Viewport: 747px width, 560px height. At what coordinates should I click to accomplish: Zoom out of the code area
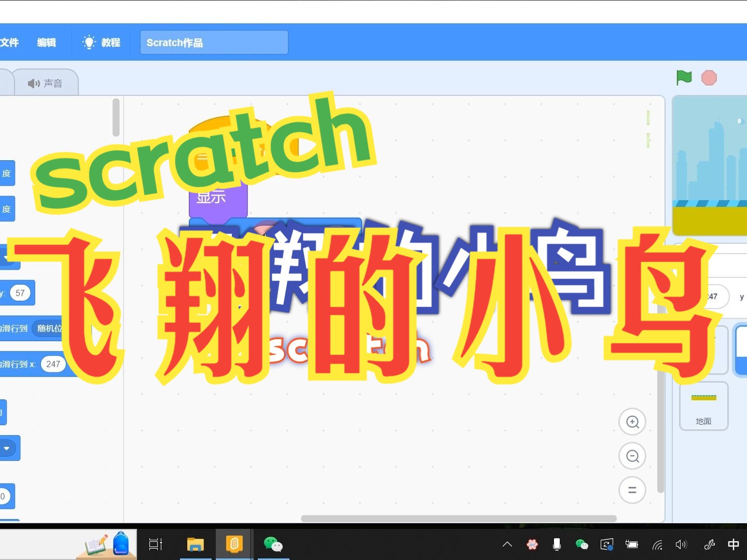632,456
